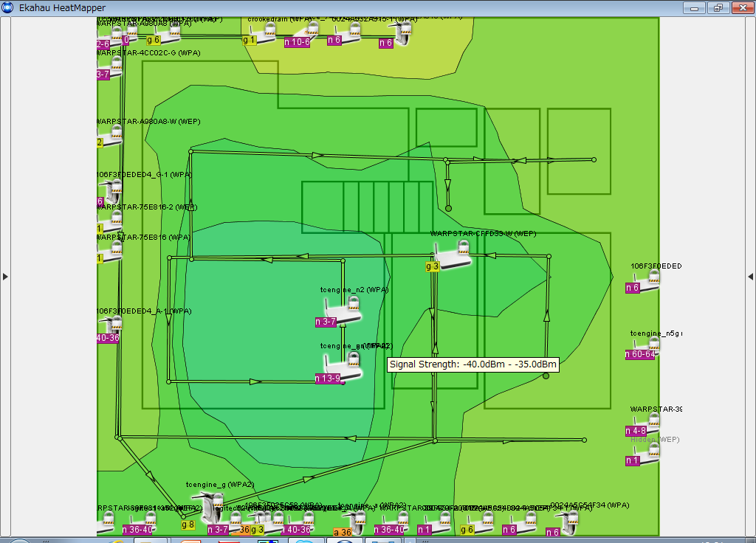Click the Ekahau HeatMapper window title text
Screen dimensions: 756x543
(62, 7)
